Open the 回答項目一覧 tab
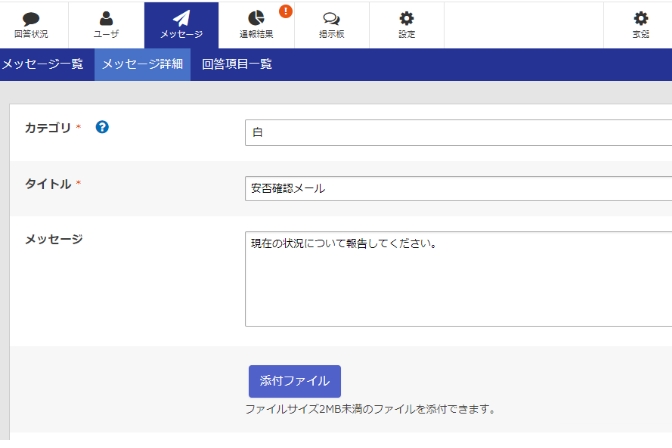Screen dimensions: 672x448 pos(236,64)
